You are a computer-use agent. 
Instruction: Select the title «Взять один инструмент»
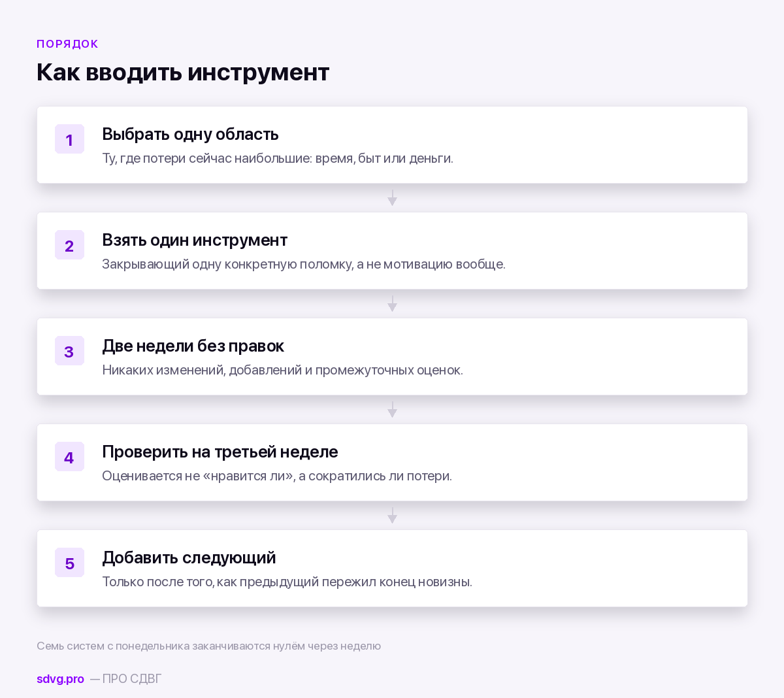(x=195, y=240)
